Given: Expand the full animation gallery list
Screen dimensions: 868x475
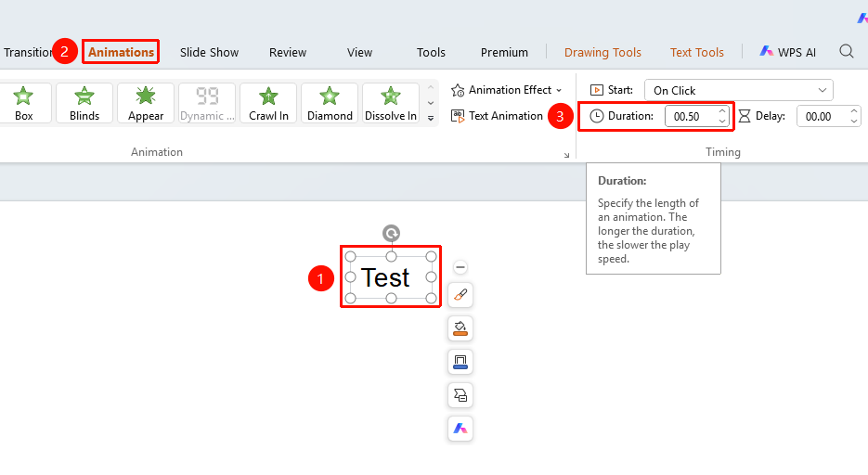Looking at the screenshot, I should point(431,118).
